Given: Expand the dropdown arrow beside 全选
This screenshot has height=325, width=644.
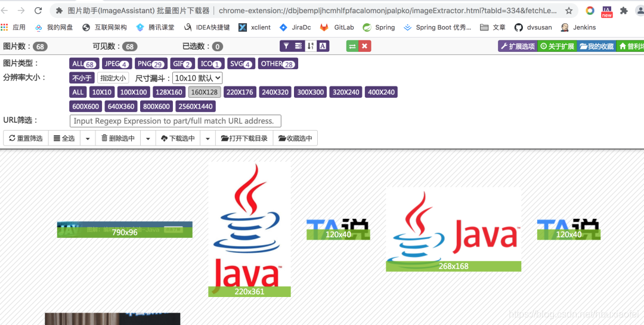Looking at the screenshot, I should (x=88, y=138).
